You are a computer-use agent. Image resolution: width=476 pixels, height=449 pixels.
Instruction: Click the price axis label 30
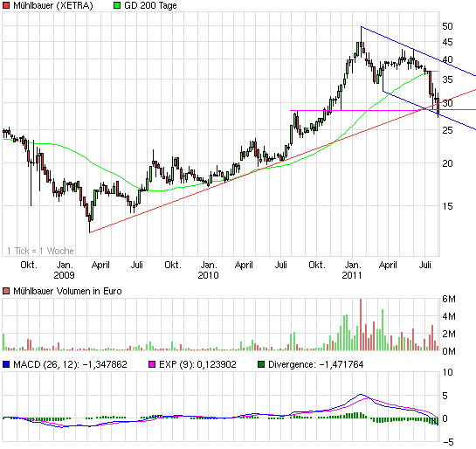[447, 103]
